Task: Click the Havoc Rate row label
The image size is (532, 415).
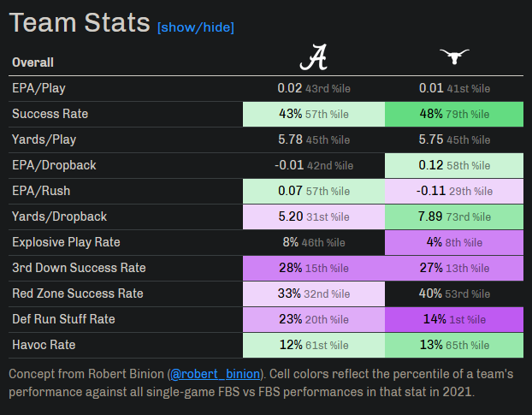Action: 44,345
